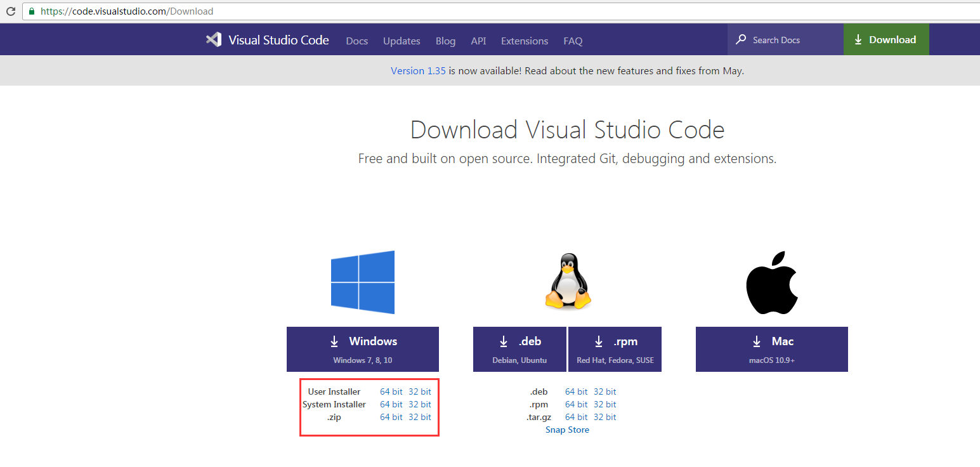980x467 pixels.
Task: Click the 'Free and built on open source' subtitle
Action: click(567, 159)
